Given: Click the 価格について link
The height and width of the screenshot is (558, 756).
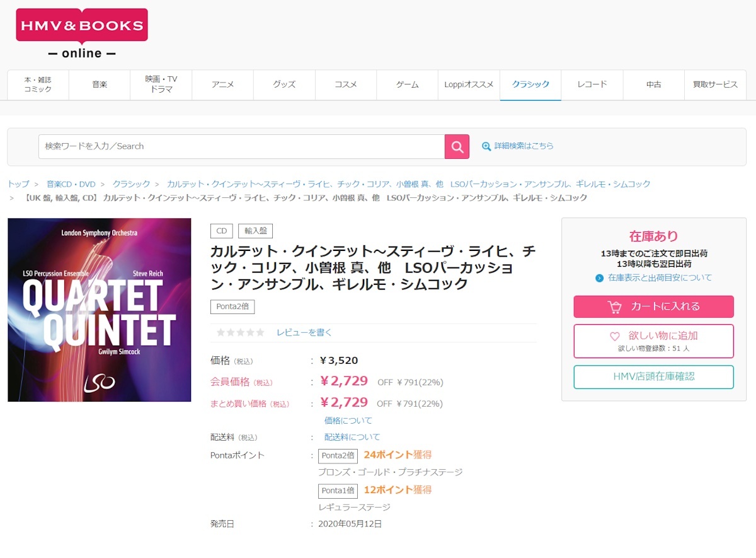Looking at the screenshot, I should [x=347, y=420].
